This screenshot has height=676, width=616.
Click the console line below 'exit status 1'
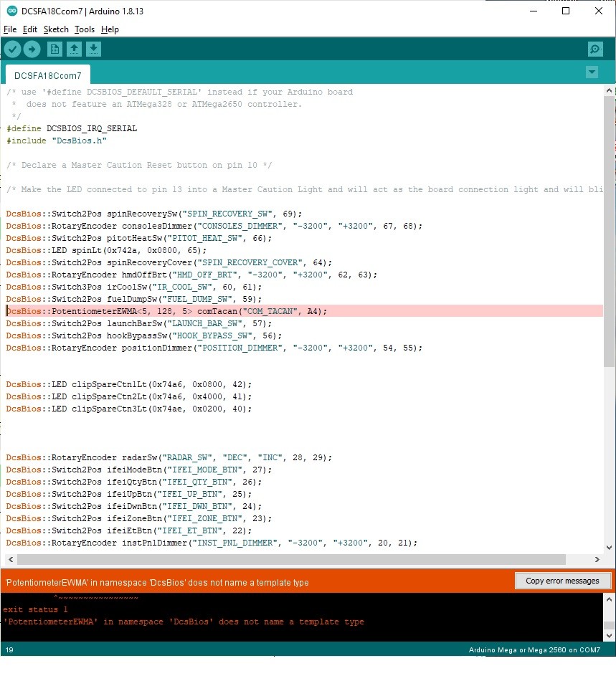pyautogui.click(x=184, y=622)
